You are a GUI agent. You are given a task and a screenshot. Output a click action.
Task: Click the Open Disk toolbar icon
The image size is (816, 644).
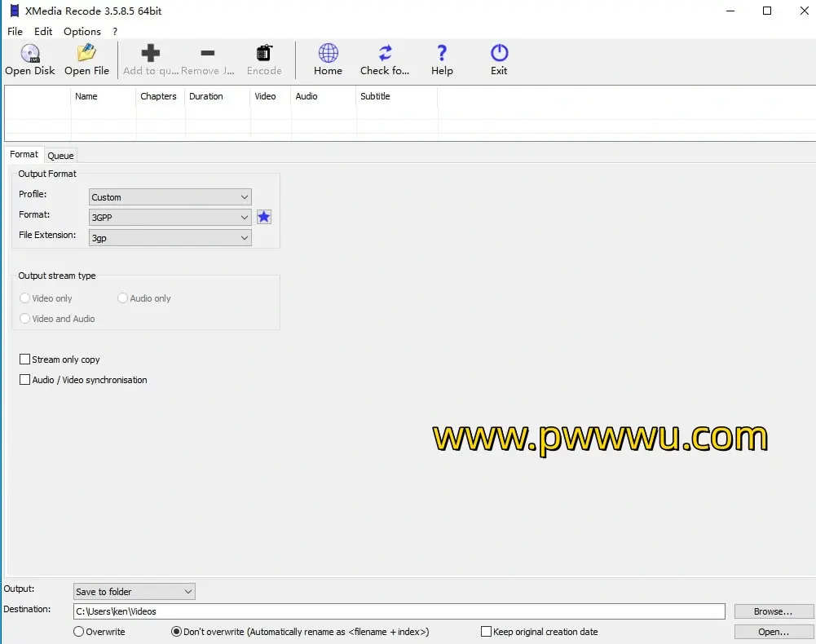[30, 54]
